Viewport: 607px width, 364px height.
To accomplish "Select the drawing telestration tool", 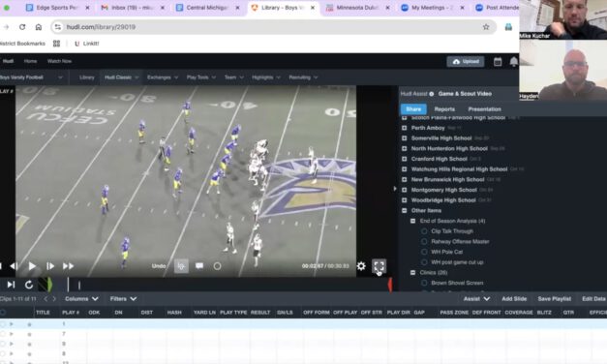I will pyautogui.click(x=181, y=266).
